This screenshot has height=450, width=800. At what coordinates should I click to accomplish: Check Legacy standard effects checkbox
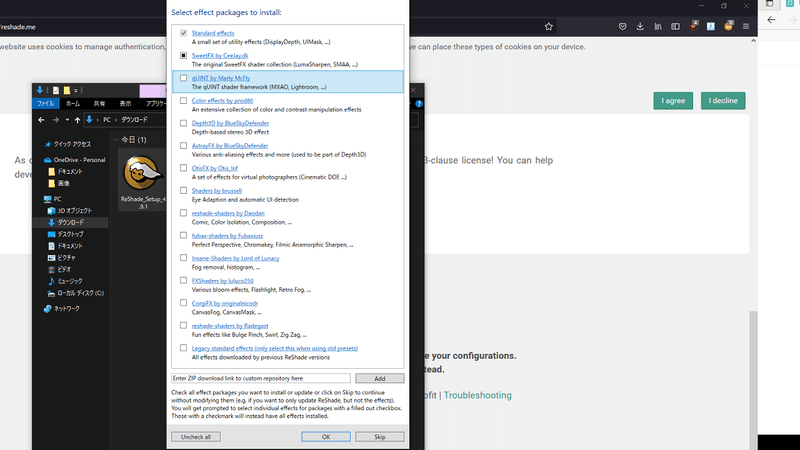[x=183, y=347]
